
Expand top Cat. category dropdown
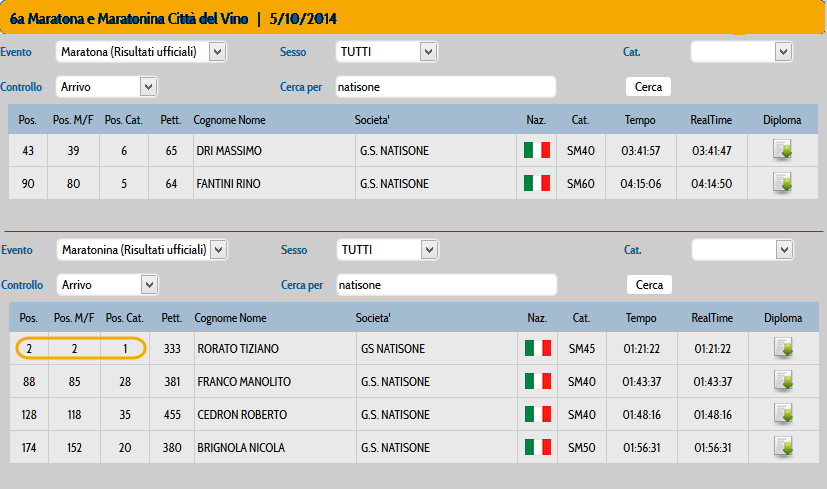(742, 52)
